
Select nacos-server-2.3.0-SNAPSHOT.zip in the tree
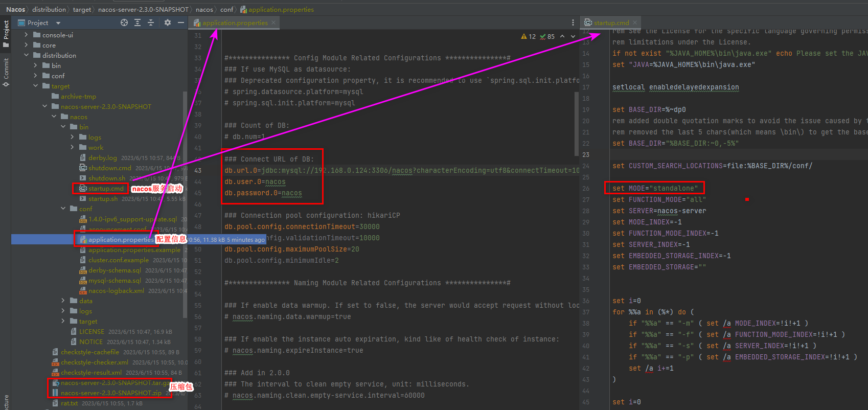[111, 393]
